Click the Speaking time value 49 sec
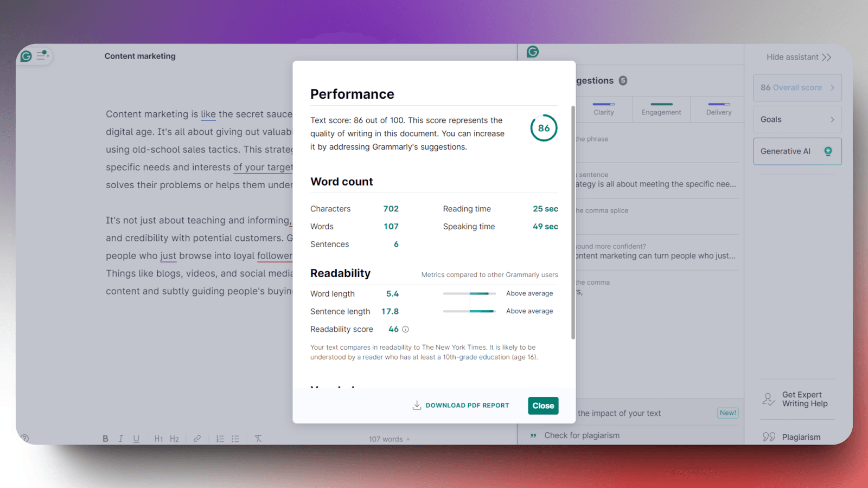868x488 pixels. [545, 227]
